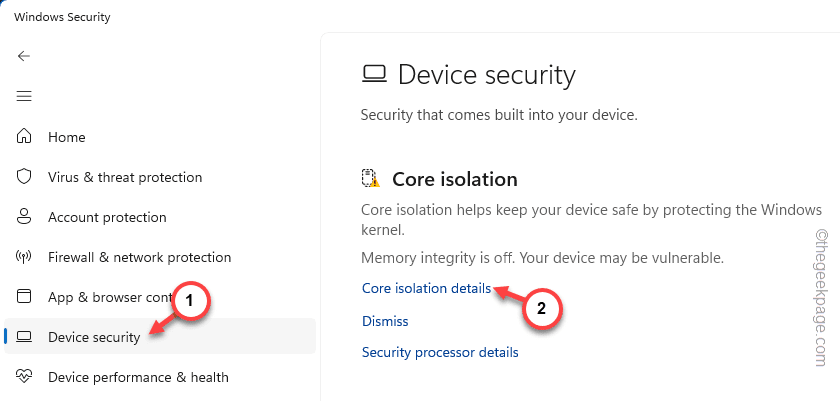This screenshot has width=840, height=401.
Task: Click the Home house icon
Action: click(x=24, y=137)
